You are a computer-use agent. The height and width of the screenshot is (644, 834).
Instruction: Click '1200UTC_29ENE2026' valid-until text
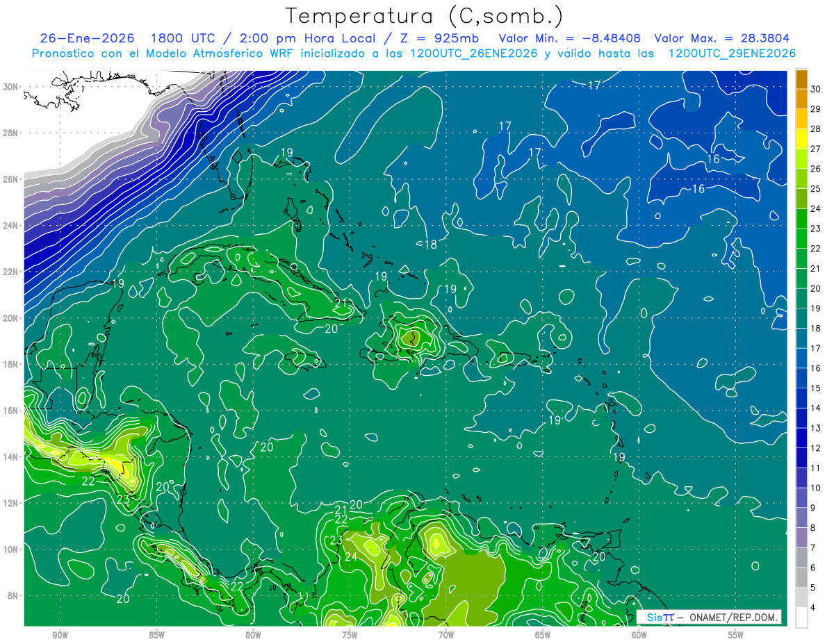[730, 53]
